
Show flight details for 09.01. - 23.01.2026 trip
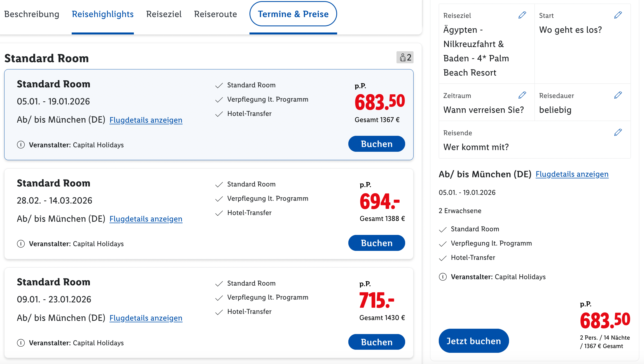click(146, 318)
